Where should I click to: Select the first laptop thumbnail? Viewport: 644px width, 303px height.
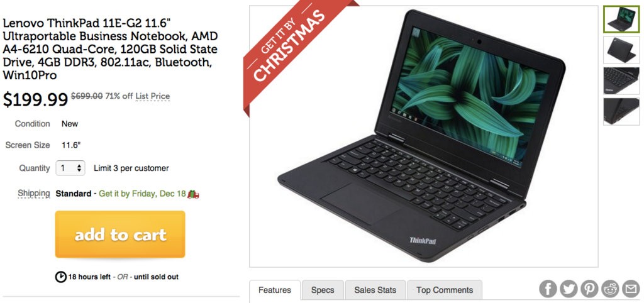(621, 19)
